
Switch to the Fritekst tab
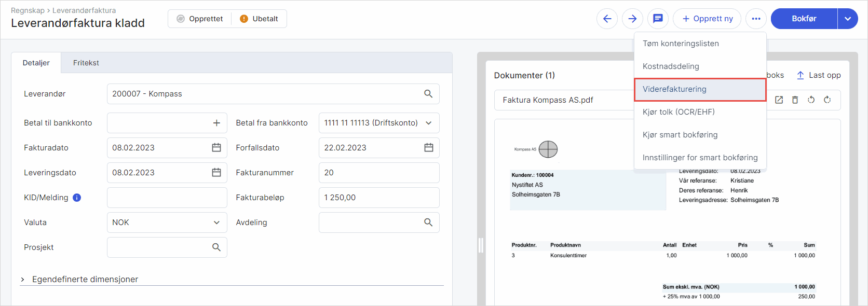click(86, 63)
